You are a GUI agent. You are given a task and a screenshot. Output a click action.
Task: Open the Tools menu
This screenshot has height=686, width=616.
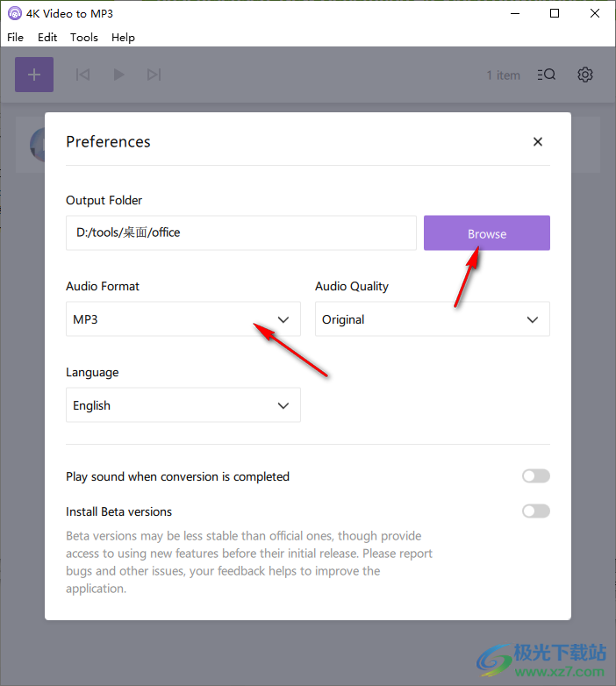pos(84,38)
